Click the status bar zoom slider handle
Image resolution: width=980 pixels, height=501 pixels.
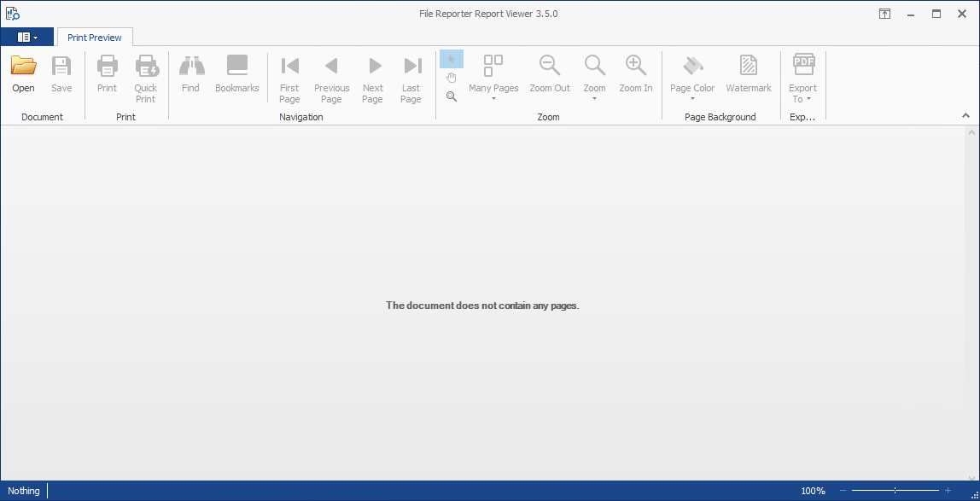[x=895, y=491]
